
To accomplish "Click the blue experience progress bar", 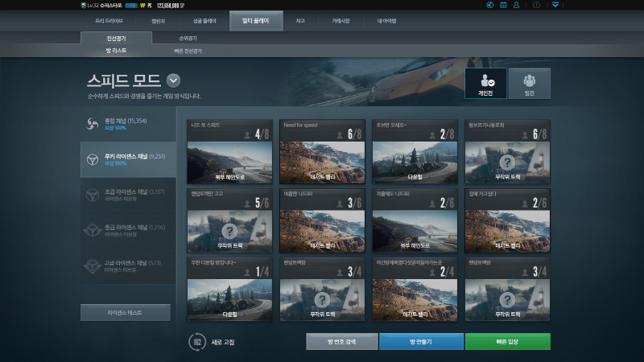I will coord(131,6).
